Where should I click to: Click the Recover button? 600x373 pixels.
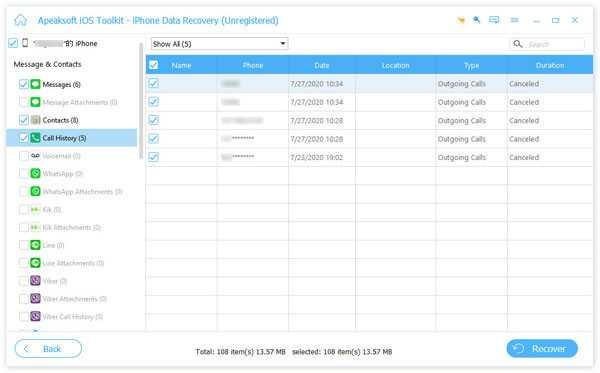[x=542, y=349]
